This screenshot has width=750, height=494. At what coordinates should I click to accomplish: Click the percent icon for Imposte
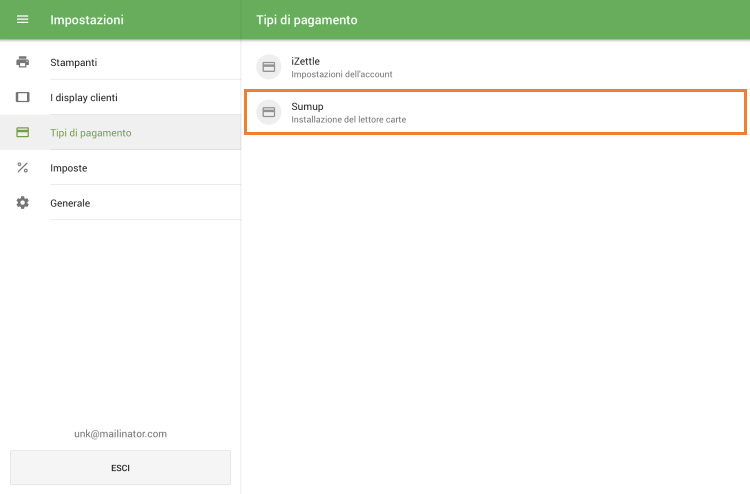point(22,168)
